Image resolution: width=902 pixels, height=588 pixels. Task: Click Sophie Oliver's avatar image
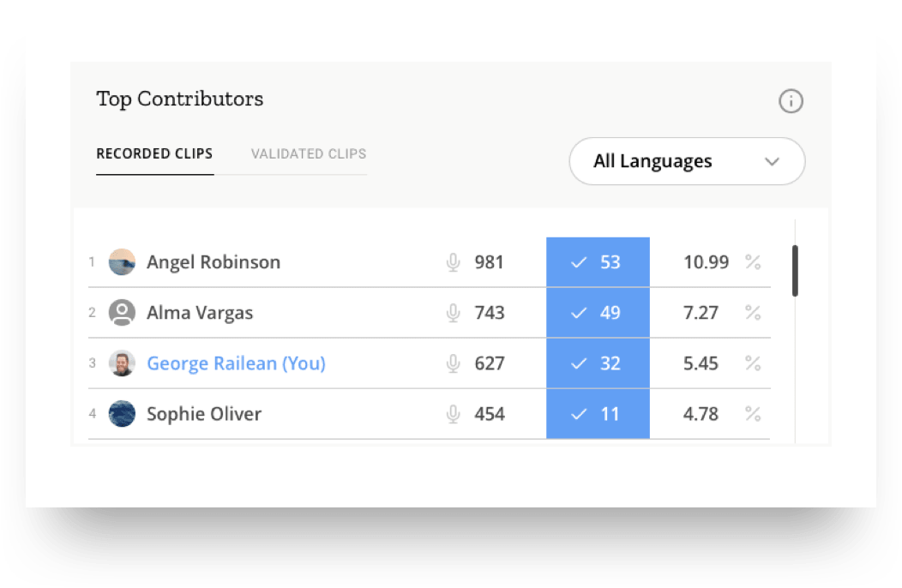tap(122, 414)
